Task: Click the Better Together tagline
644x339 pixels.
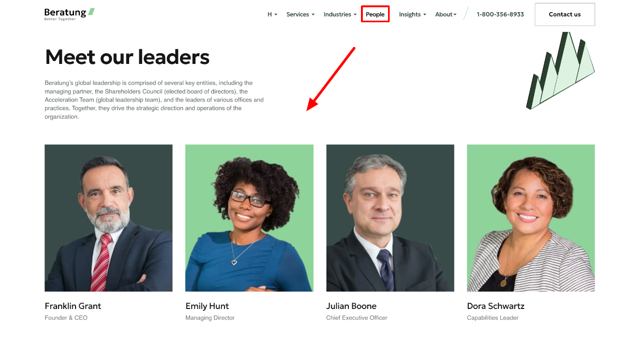Action: tap(60, 19)
